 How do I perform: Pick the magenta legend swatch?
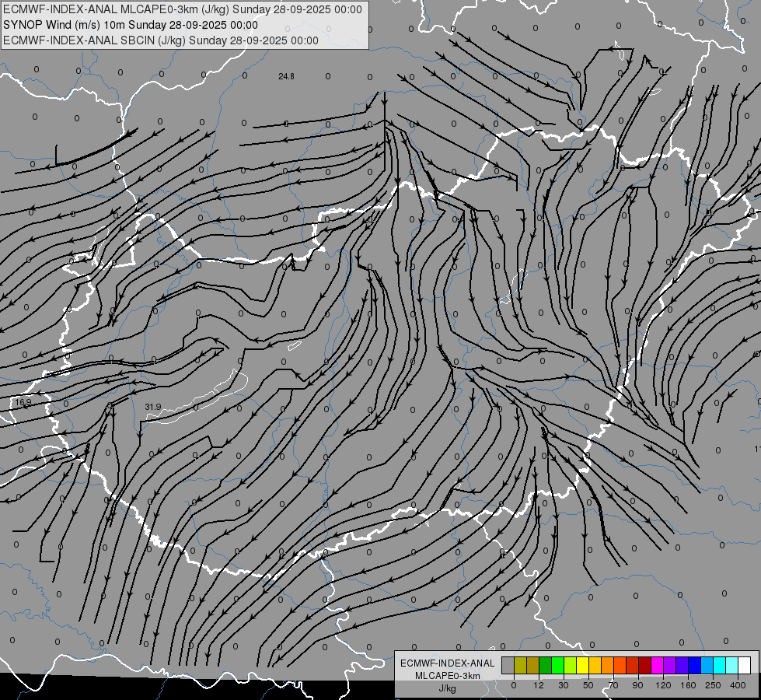[x=657, y=665]
